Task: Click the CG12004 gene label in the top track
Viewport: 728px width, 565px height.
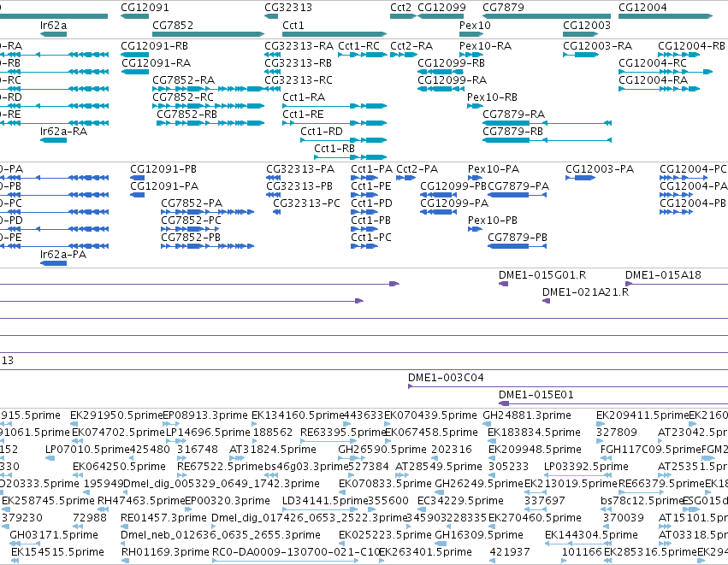Action: (642, 8)
